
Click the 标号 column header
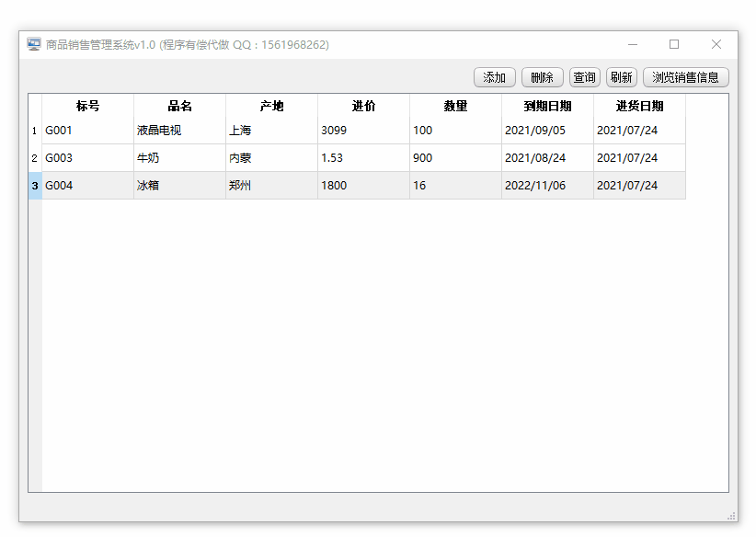tap(86, 106)
